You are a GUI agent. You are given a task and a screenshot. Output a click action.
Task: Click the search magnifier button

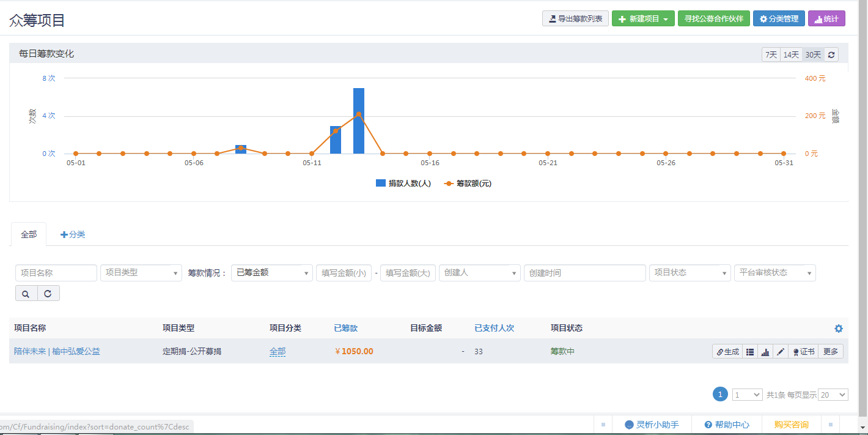[26, 294]
